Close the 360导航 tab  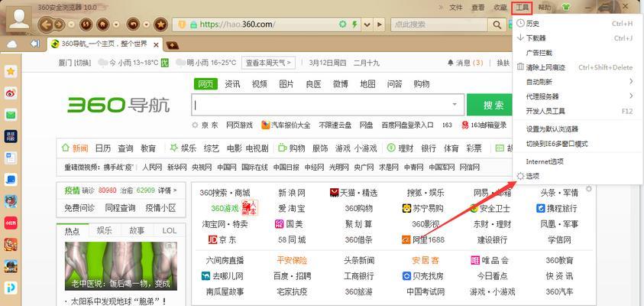pos(156,44)
